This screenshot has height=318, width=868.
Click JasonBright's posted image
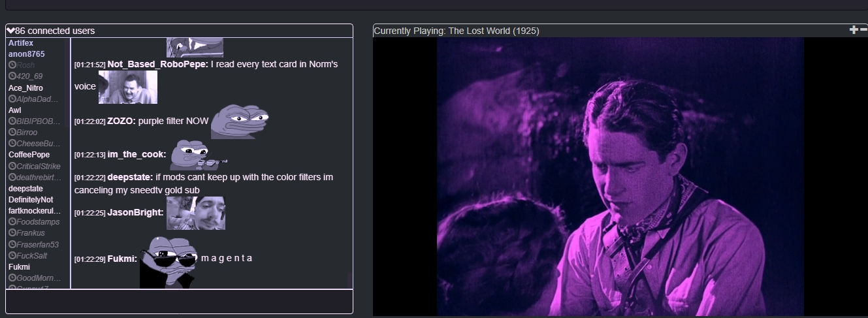tap(196, 213)
